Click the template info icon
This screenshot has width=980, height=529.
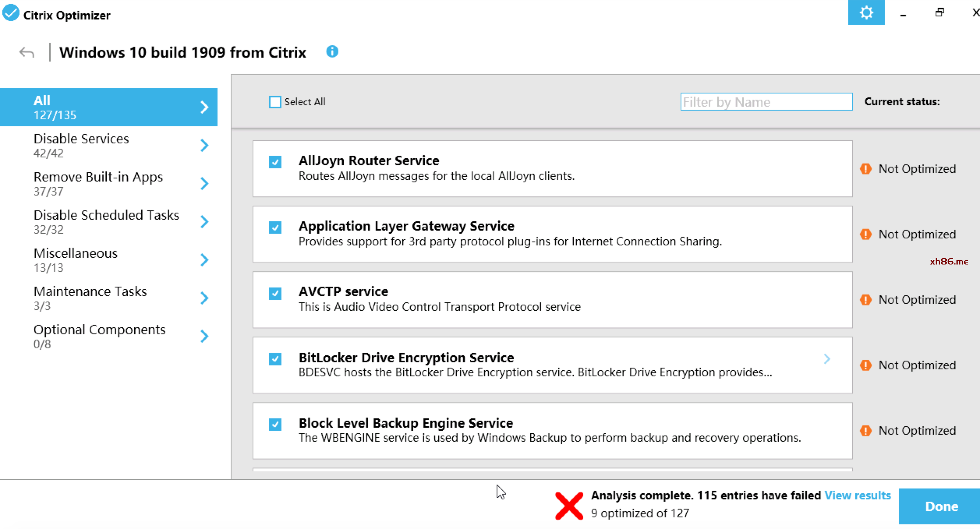[332, 51]
